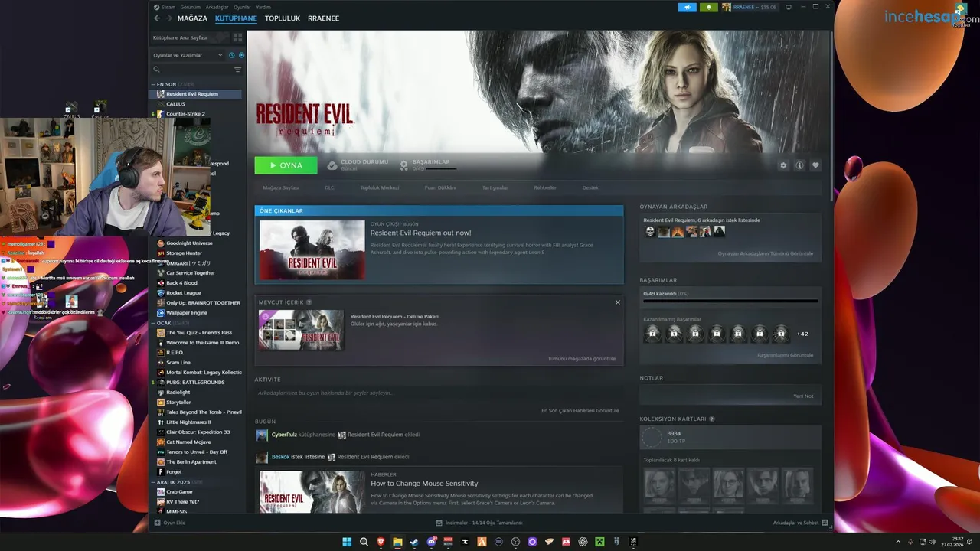
Task: Click the library search magnifier icon
Action: 156,70
